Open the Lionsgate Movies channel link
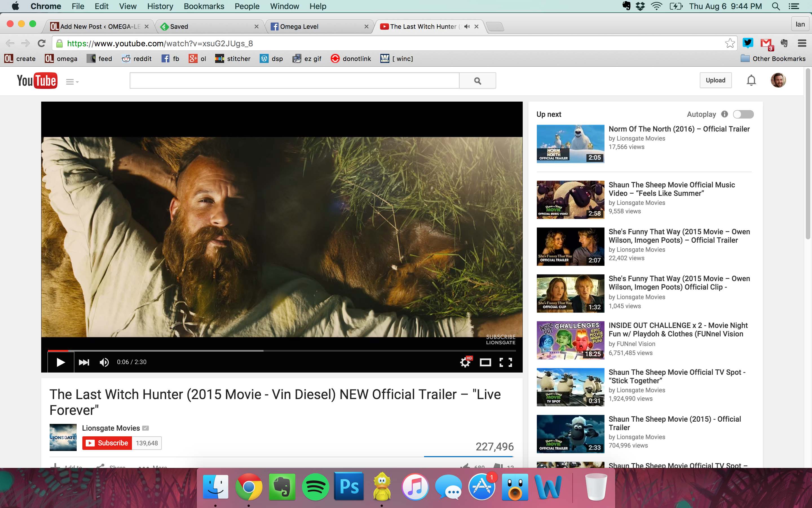Image resolution: width=812 pixels, height=508 pixels. pos(111,428)
